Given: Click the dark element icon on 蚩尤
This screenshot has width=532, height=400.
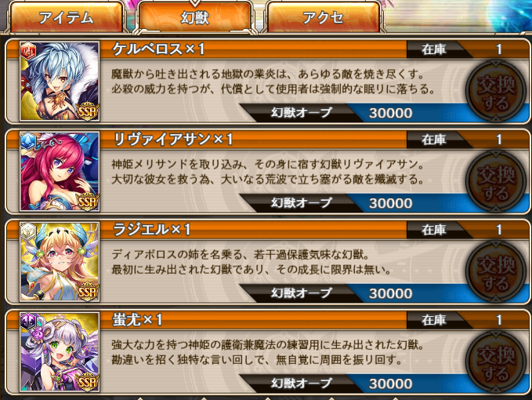Looking at the screenshot, I should coord(28,322).
